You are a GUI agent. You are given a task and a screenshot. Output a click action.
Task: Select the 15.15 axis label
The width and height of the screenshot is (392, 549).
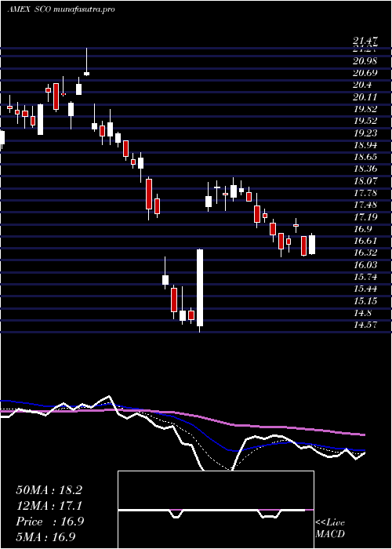point(365,300)
